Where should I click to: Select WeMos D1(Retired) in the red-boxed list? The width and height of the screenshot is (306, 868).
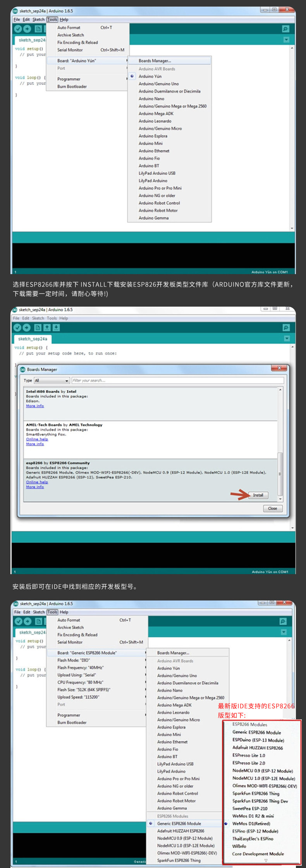click(x=251, y=823)
